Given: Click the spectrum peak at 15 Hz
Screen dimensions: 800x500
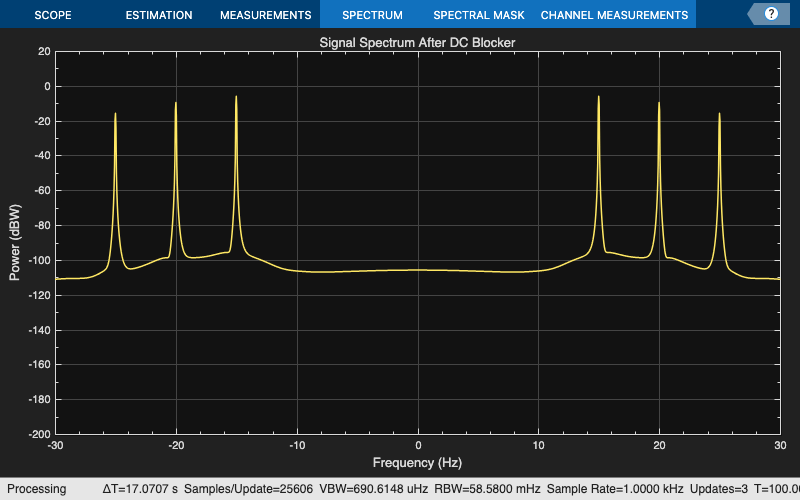Looking at the screenshot, I should [x=598, y=97].
